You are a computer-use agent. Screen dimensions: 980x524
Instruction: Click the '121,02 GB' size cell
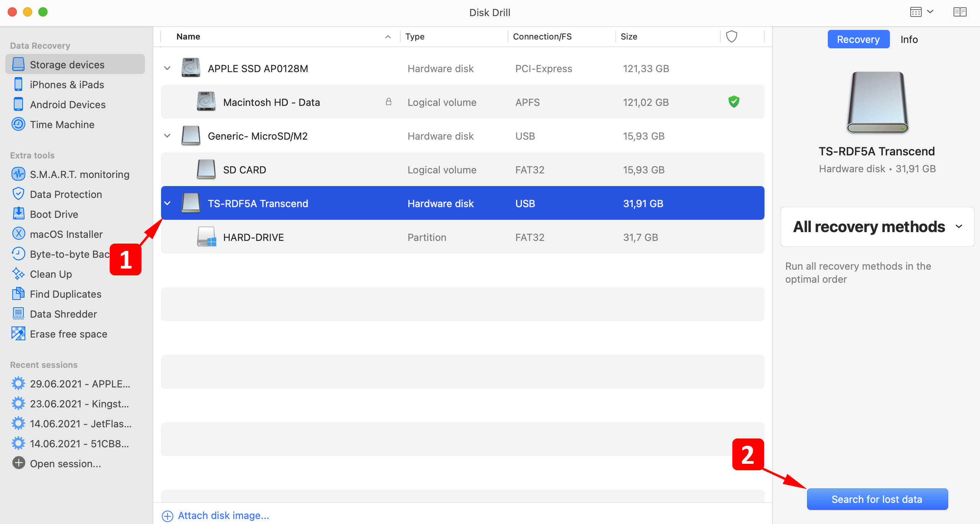(x=646, y=102)
